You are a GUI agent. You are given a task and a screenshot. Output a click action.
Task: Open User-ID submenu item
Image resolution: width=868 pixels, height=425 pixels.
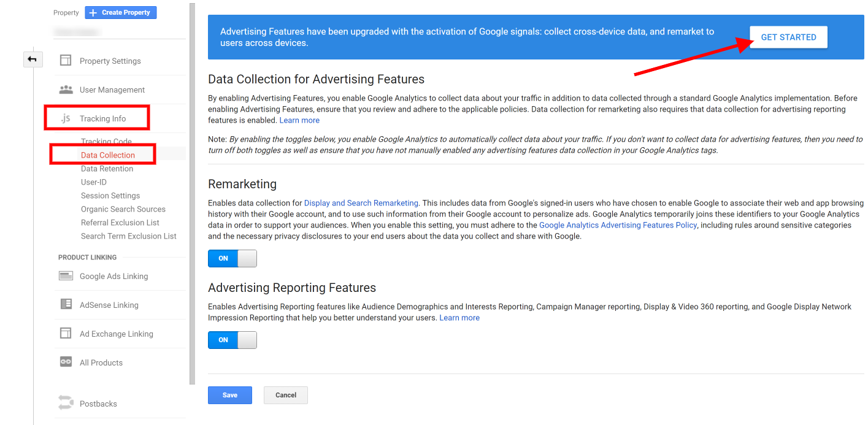(x=94, y=182)
